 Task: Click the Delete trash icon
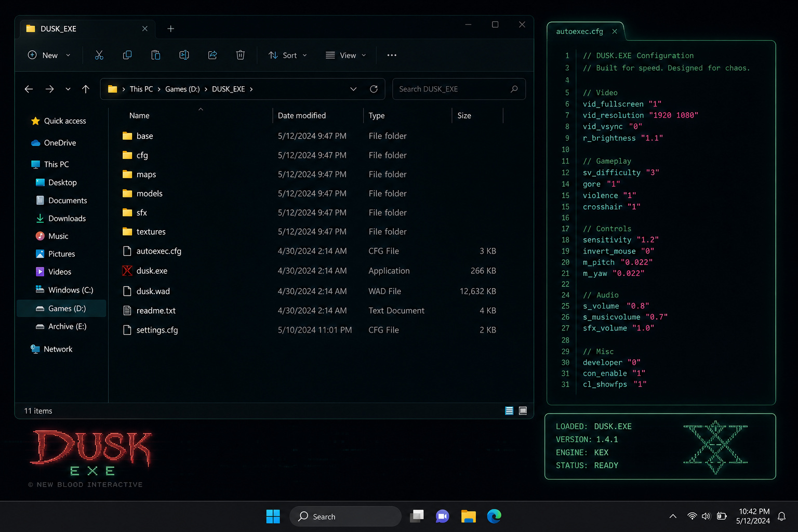[x=241, y=55]
